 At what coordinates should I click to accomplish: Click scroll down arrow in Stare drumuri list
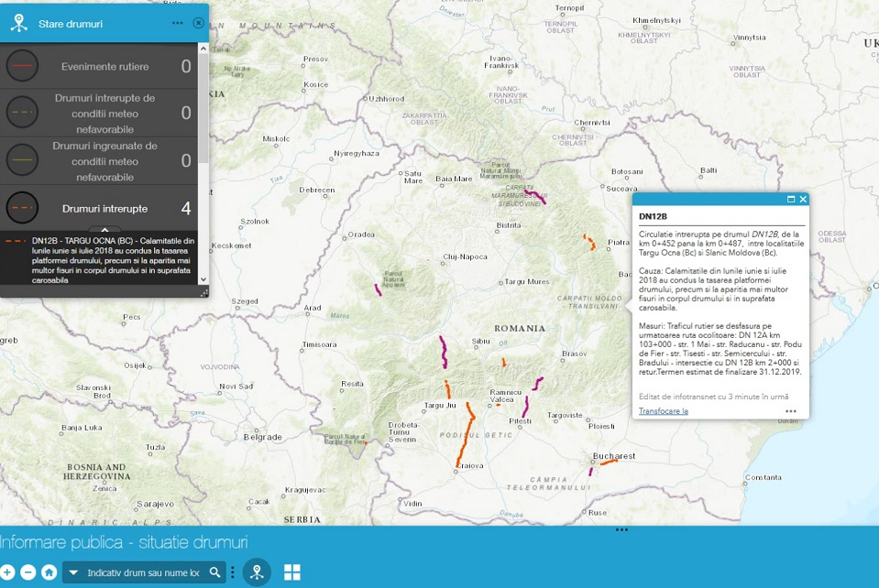(x=203, y=279)
